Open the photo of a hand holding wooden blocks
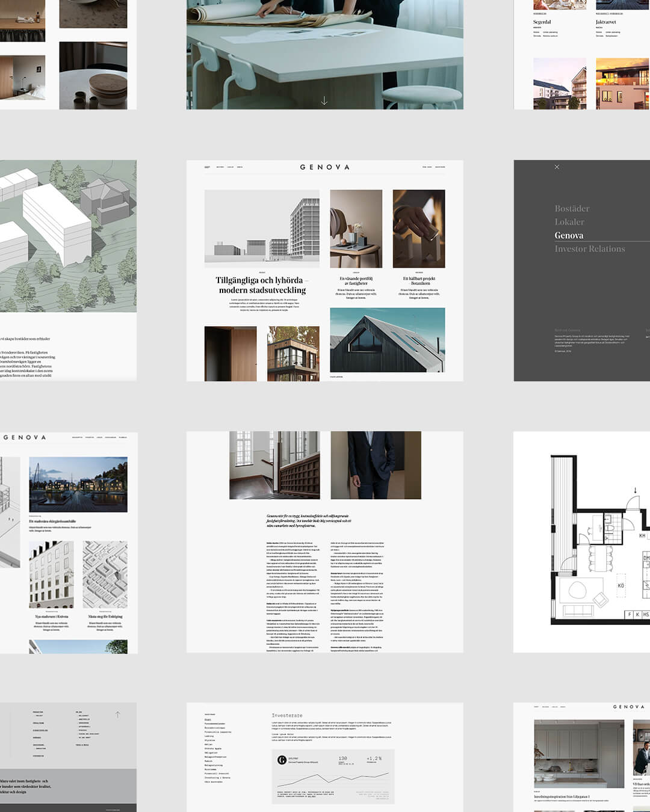This screenshot has height=812, width=650. click(419, 229)
